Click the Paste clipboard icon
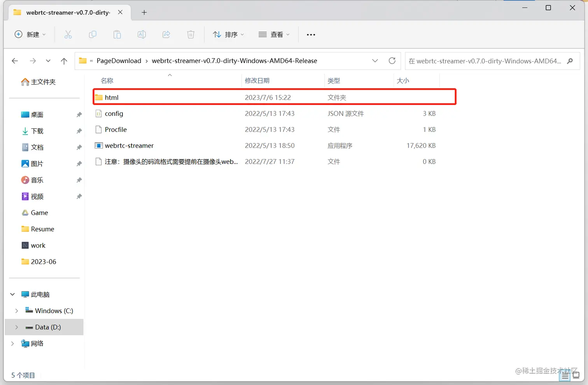This screenshot has height=385, width=588. tap(117, 35)
